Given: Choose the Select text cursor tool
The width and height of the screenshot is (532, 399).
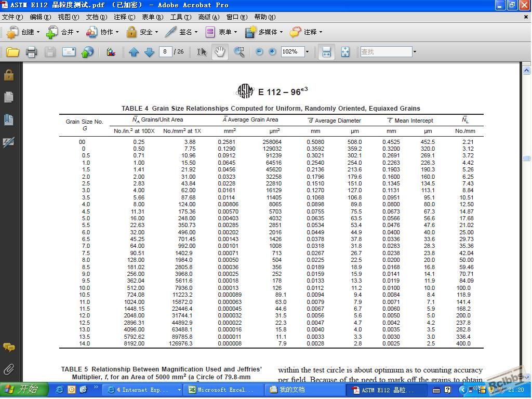Looking at the screenshot, I should 202,52.
